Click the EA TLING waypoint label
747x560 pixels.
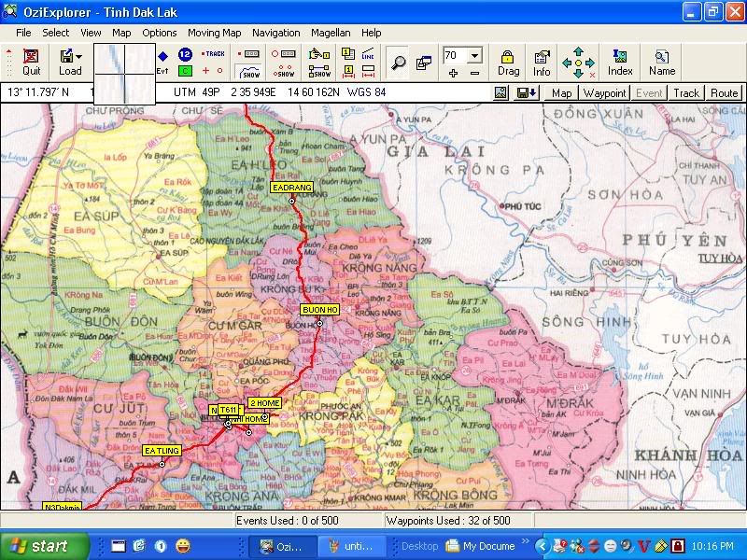[x=162, y=451]
